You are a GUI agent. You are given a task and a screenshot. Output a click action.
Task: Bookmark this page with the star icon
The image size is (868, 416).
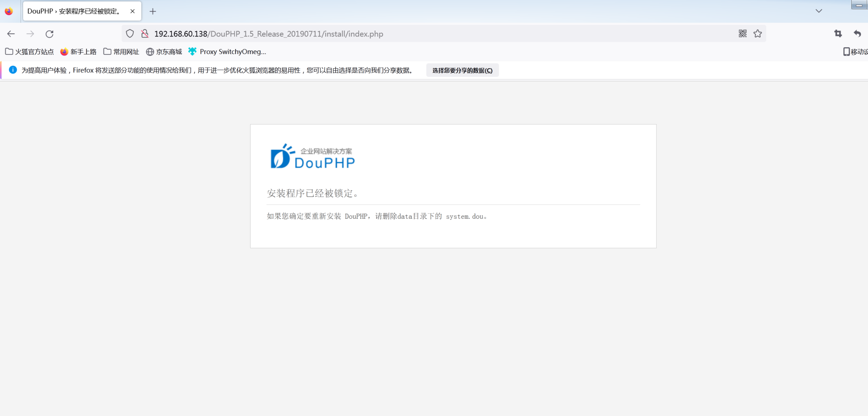(x=758, y=33)
